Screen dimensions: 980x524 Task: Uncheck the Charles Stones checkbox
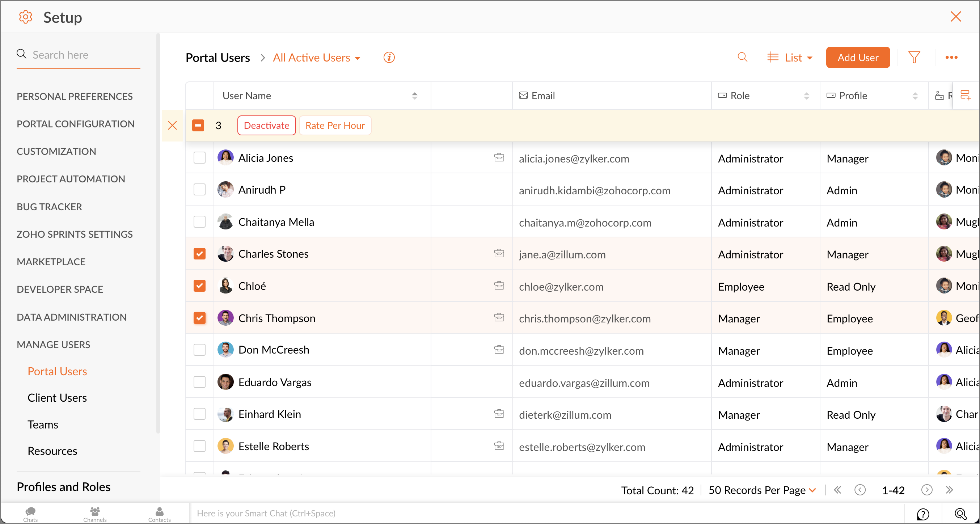tap(199, 254)
